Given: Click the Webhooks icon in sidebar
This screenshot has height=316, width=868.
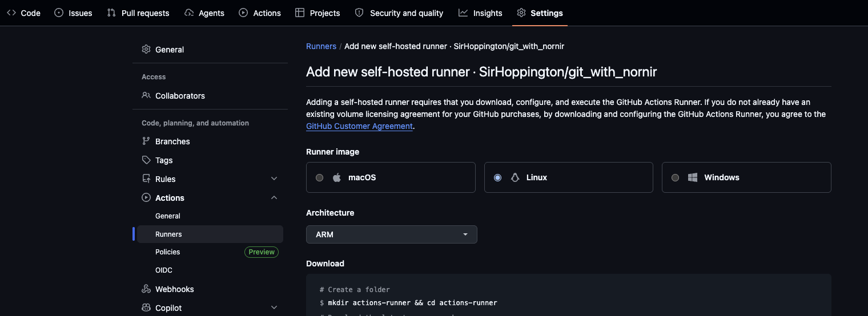Looking at the screenshot, I should (x=146, y=289).
